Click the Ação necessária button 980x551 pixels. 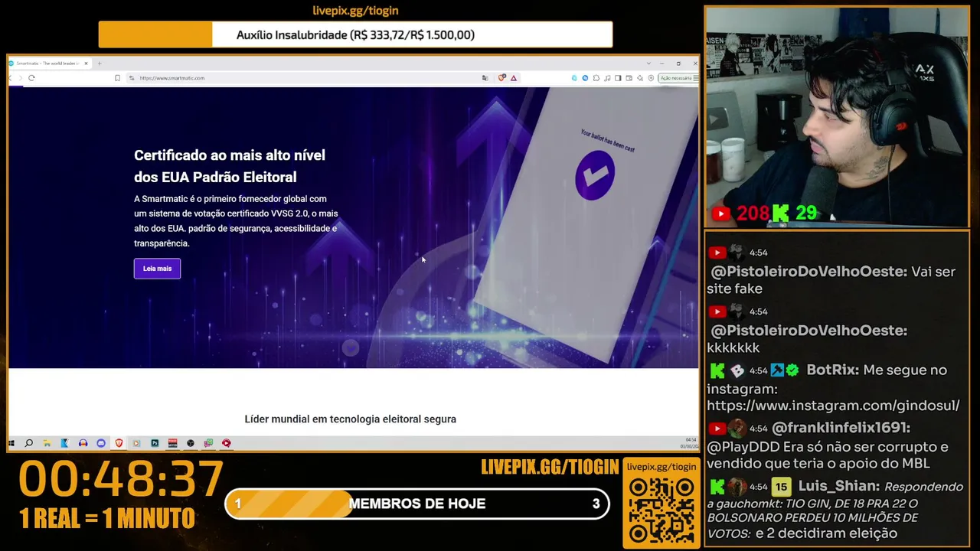[677, 78]
